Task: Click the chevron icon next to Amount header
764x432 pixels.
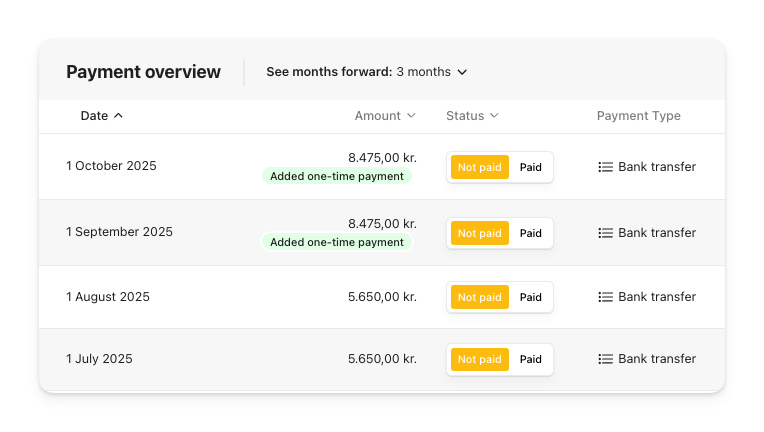Action: (411, 115)
